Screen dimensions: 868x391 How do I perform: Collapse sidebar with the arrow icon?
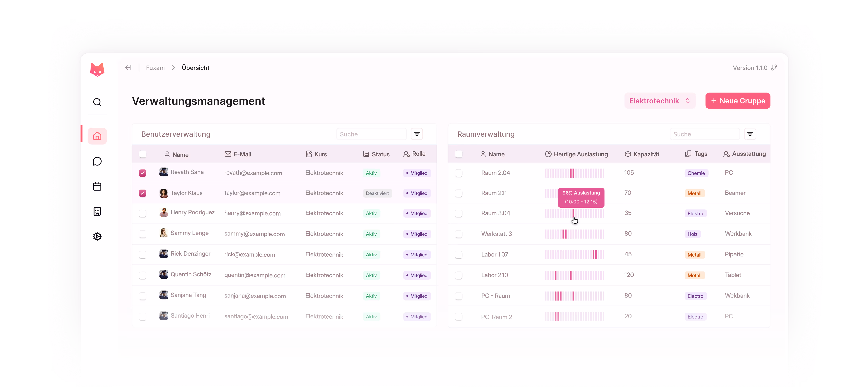pos(128,68)
